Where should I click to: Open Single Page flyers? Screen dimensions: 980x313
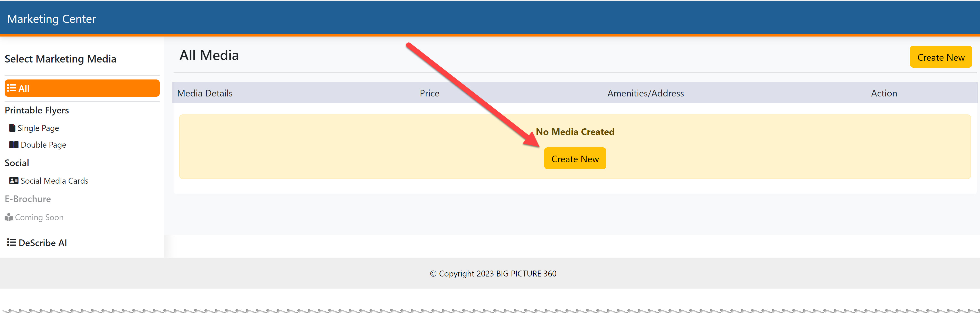point(38,128)
